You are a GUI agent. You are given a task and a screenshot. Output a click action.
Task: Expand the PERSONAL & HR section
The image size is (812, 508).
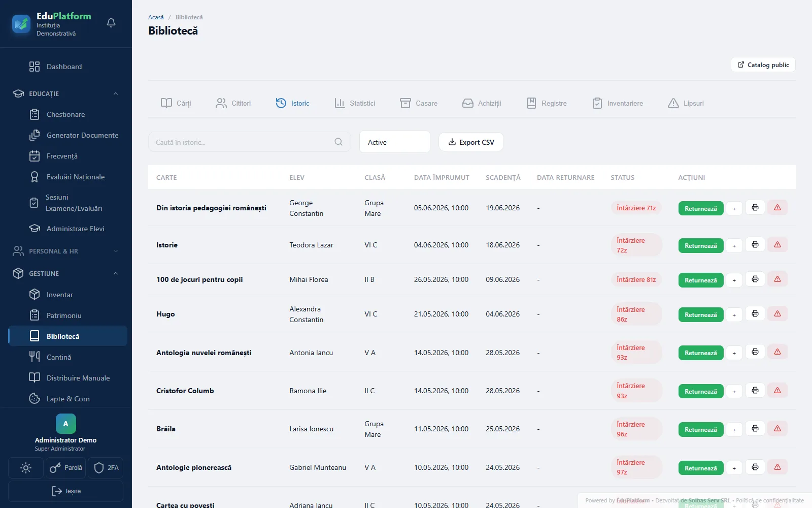pos(66,251)
